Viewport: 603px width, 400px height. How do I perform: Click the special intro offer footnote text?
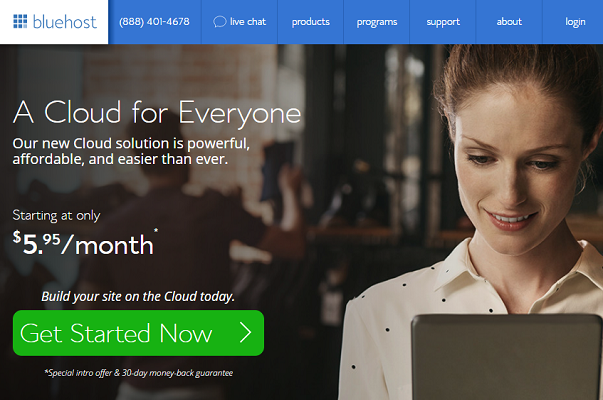138,373
